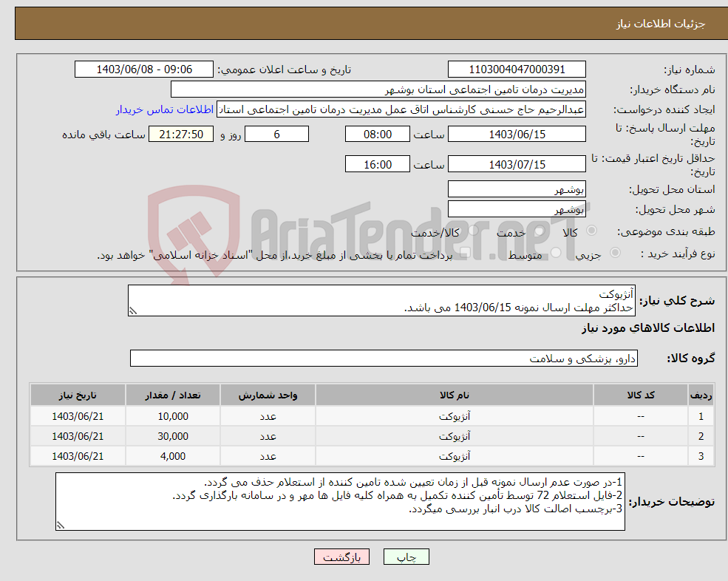
Task: Click the price validity time 16:00 field
Action: pos(378,164)
